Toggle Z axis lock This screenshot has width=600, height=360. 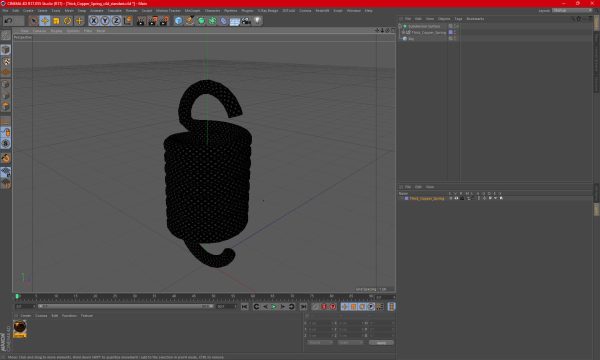(116, 21)
